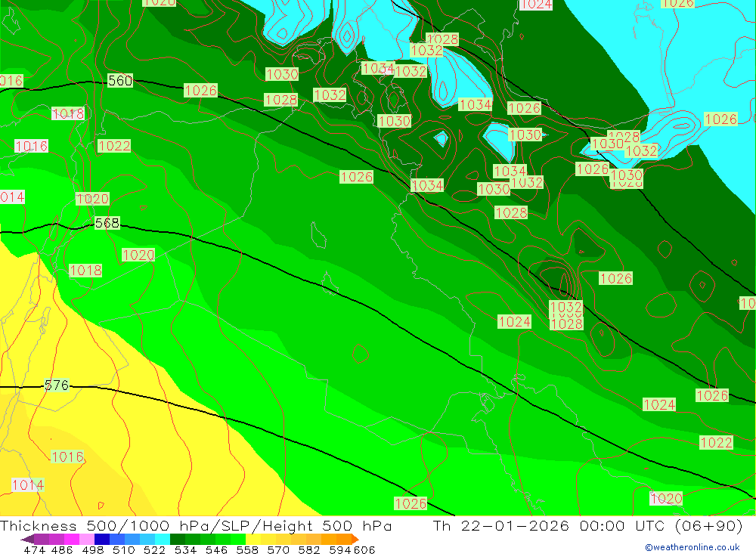Click the first yellow legend swatch
Viewport: 756px width, 554px height.
(x=253, y=539)
